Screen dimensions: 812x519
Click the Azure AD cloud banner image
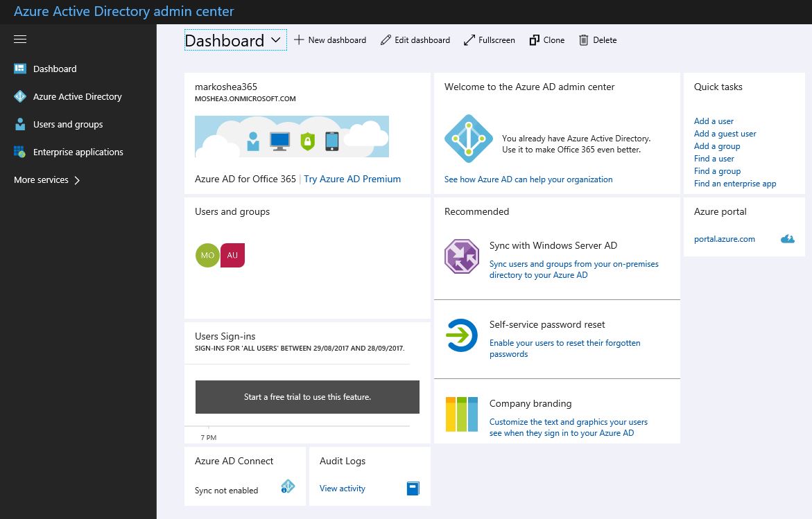pyautogui.click(x=291, y=137)
